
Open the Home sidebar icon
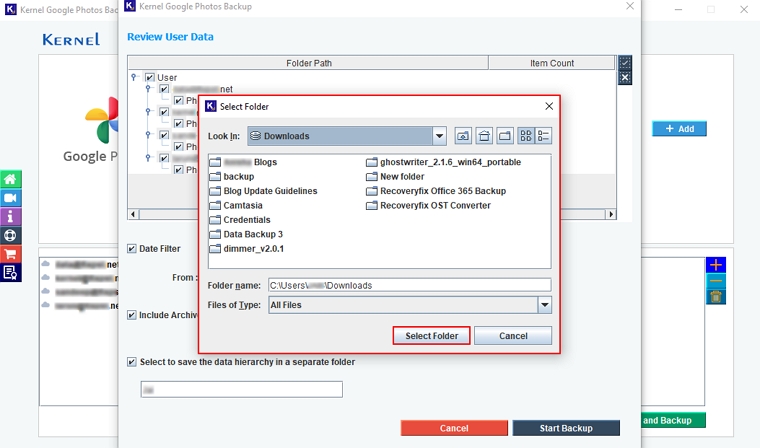tap(10, 179)
